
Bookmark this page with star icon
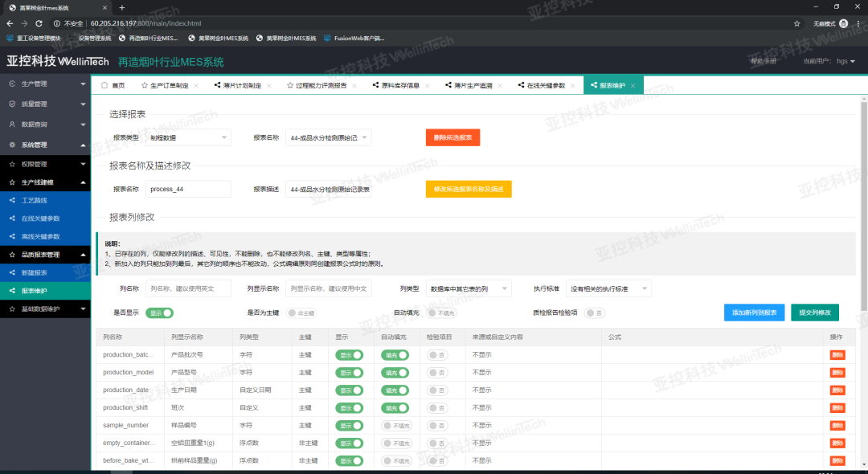(x=797, y=23)
